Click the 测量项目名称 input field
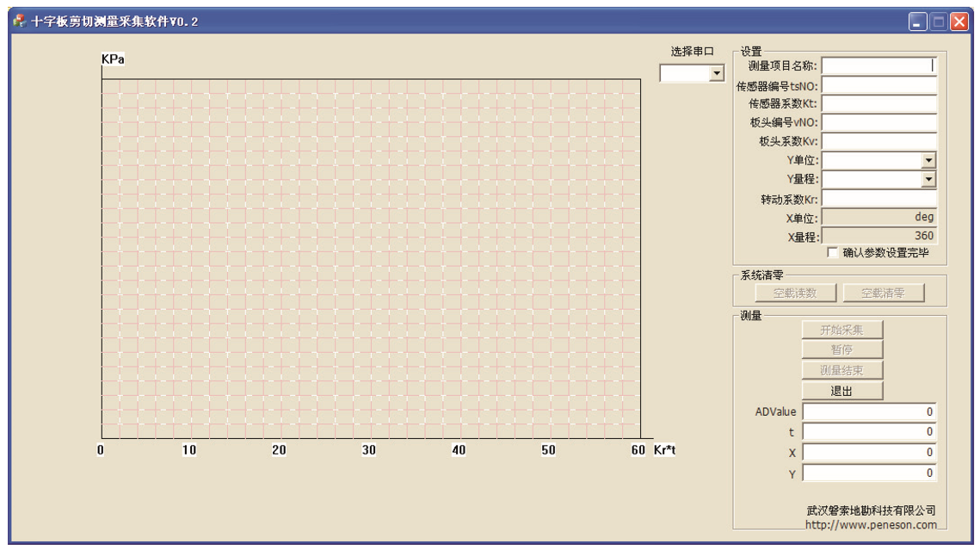Viewport: 980px width, 550px height. pyautogui.click(x=878, y=65)
